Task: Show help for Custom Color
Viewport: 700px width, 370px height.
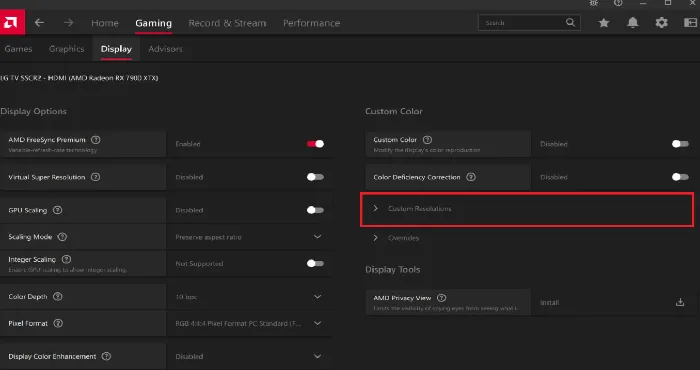Action: coord(427,140)
